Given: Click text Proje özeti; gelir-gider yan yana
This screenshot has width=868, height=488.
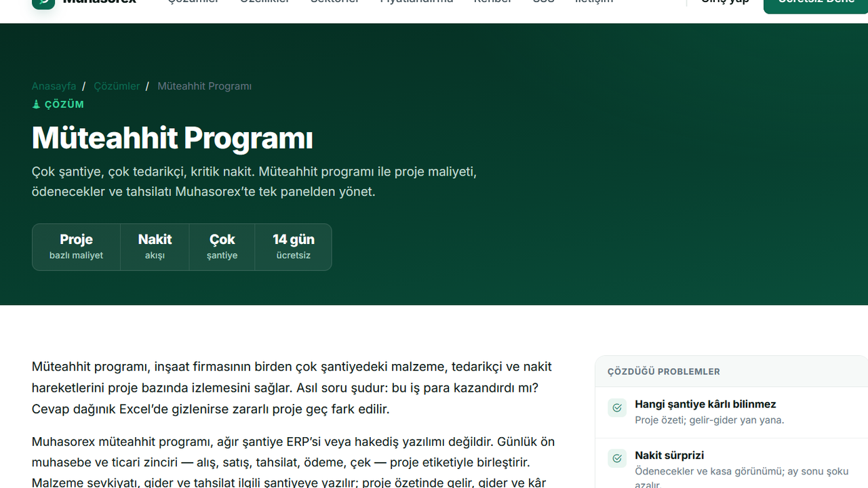Looking at the screenshot, I should [709, 420].
